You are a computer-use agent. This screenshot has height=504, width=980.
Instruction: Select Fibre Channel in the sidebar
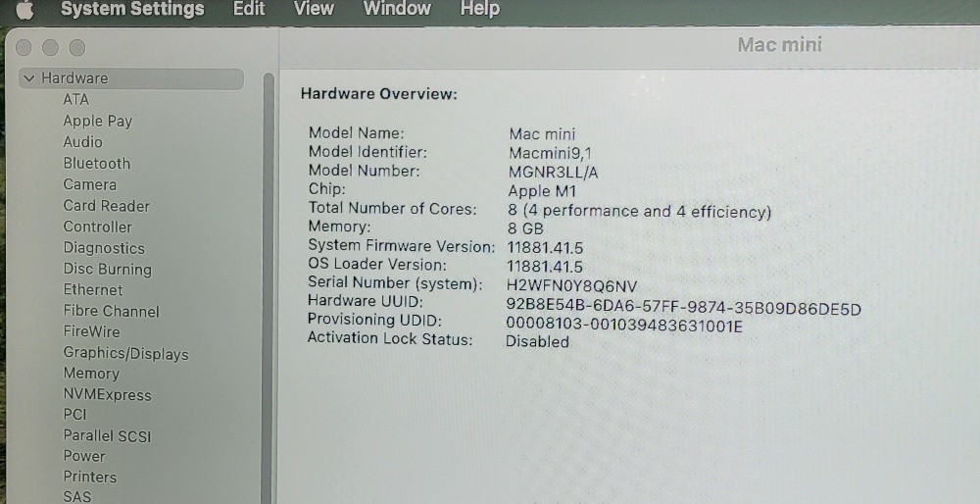click(112, 312)
